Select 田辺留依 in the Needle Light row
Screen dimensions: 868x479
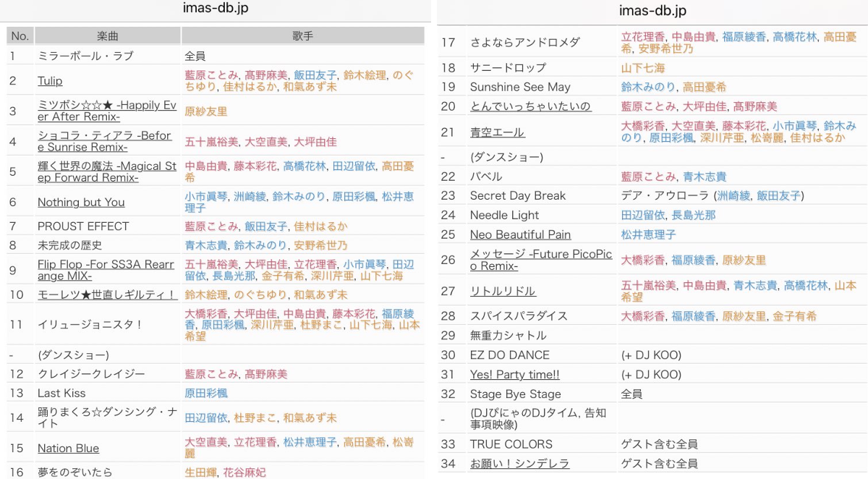click(643, 215)
